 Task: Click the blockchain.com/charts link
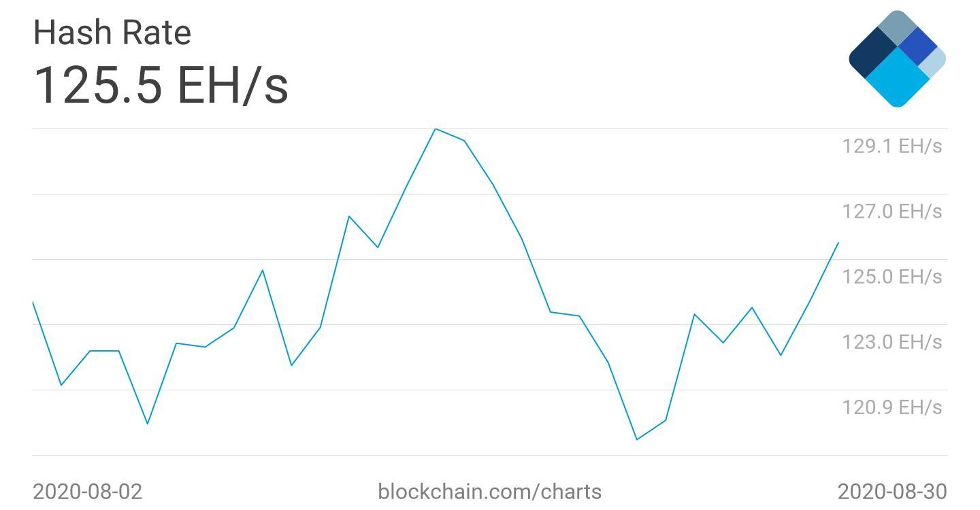489,491
